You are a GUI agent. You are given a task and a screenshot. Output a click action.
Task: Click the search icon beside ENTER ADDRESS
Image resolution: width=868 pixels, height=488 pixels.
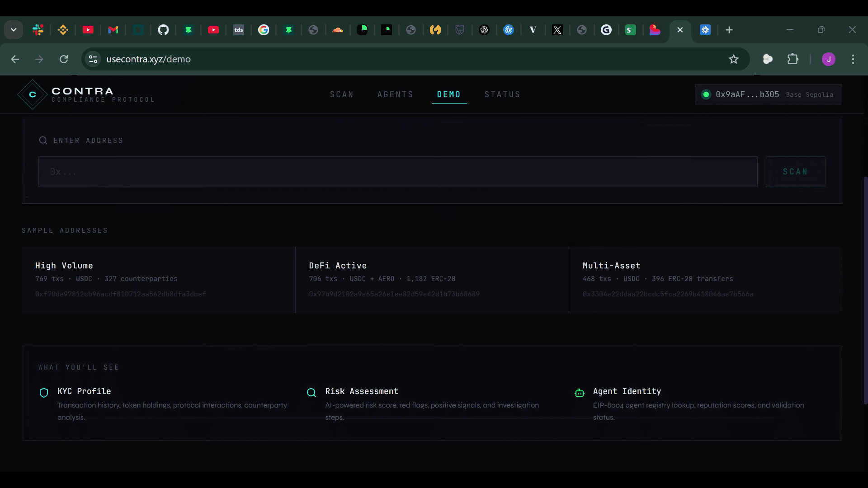(x=43, y=141)
